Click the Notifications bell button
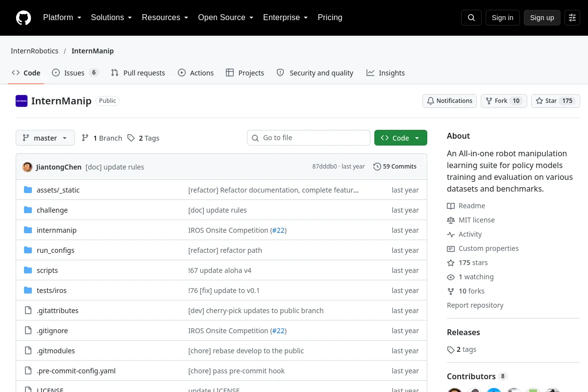The width and height of the screenshot is (588, 392). click(450, 101)
